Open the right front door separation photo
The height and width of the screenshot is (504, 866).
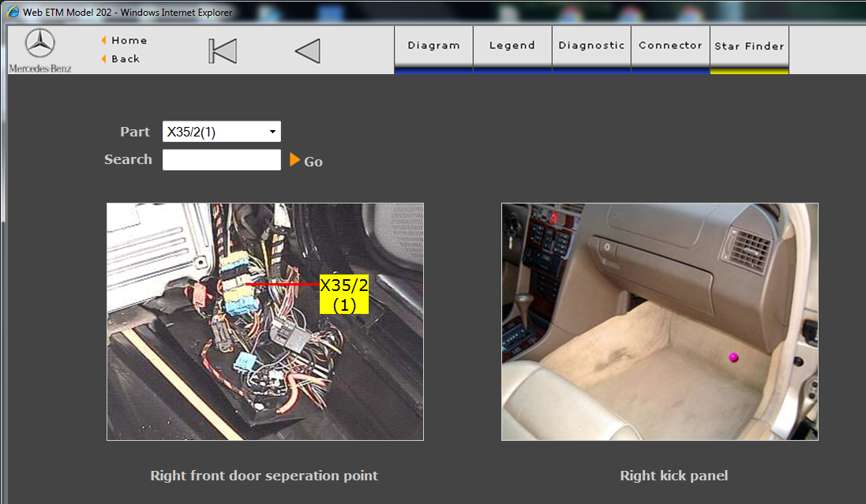(265, 322)
